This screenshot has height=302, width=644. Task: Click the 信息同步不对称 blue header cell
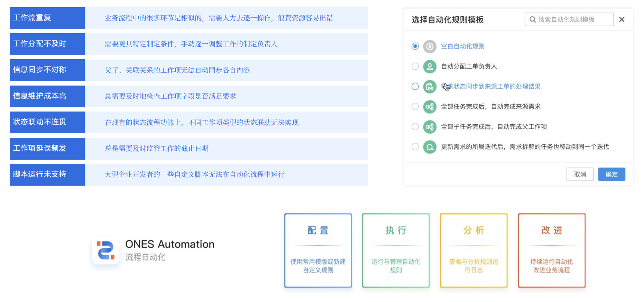tap(47, 70)
